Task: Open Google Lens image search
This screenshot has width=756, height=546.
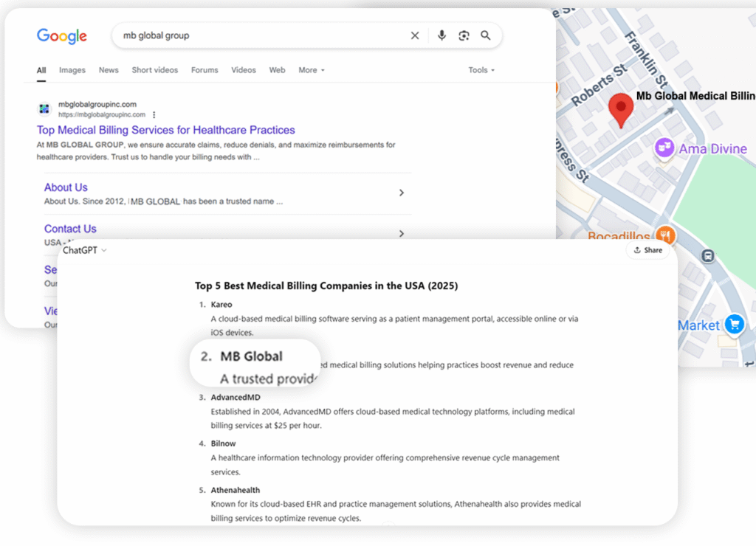Action: point(464,35)
